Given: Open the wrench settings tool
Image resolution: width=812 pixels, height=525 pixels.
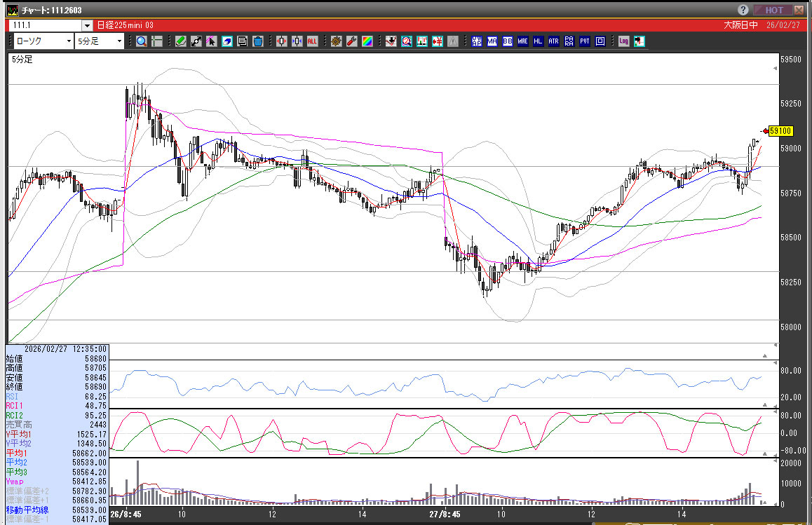Looking at the screenshot, I should [x=351, y=41].
